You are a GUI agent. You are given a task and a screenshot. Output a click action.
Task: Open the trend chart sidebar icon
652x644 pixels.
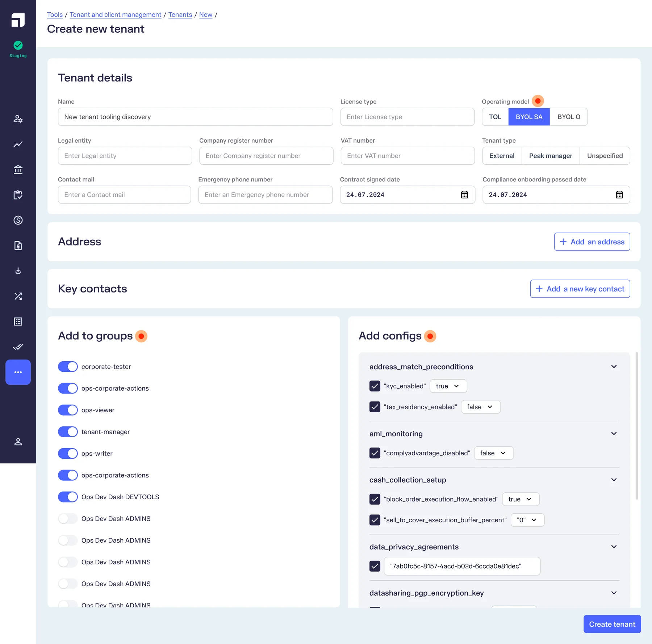tap(18, 144)
